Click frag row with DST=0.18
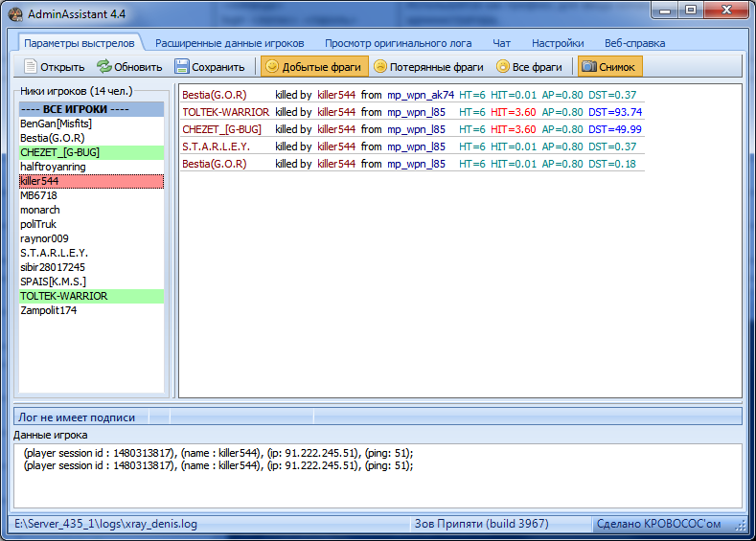 pyautogui.click(x=412, y=164)
